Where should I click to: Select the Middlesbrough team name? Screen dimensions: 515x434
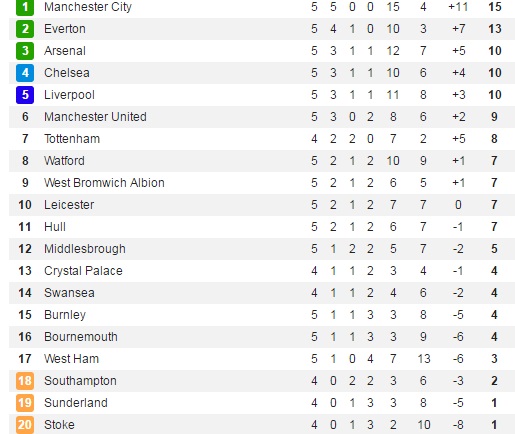click(x=85, y=249)
